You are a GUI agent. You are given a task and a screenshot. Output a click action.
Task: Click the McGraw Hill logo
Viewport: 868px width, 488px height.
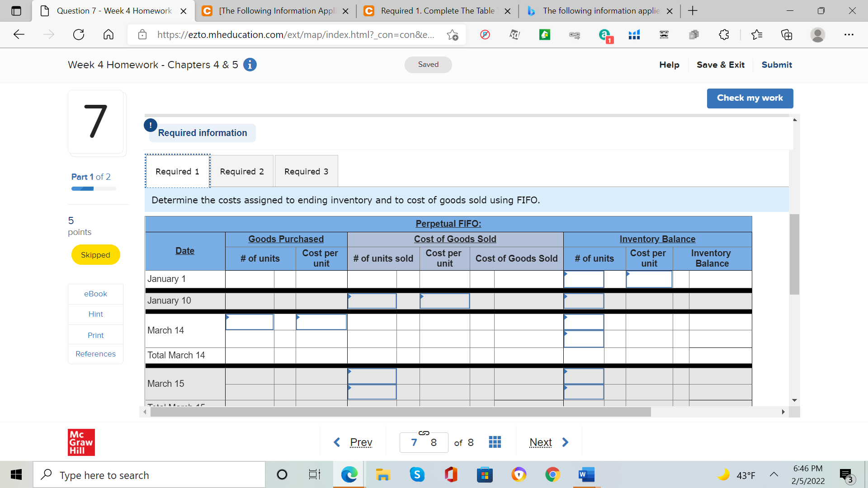tap(81, 442)
